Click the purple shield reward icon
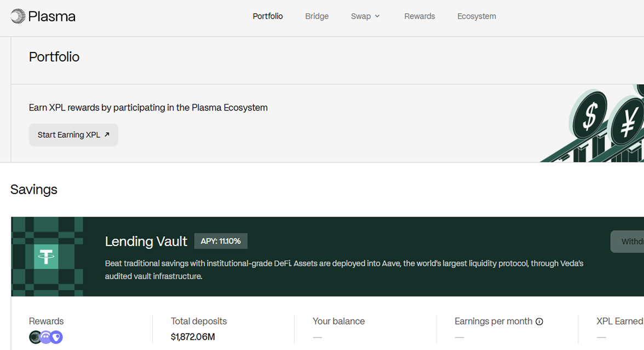The height and width of the screenshot is (350, 644). (56, 337)
